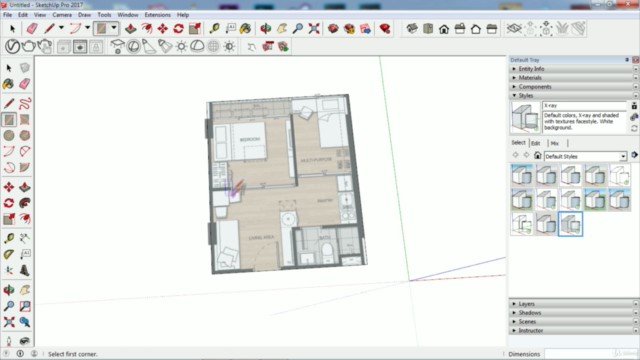This screenshot has width=640, height=360.
Task: Select Rotated Rectangle tool
Action: [x=25, y=119]
